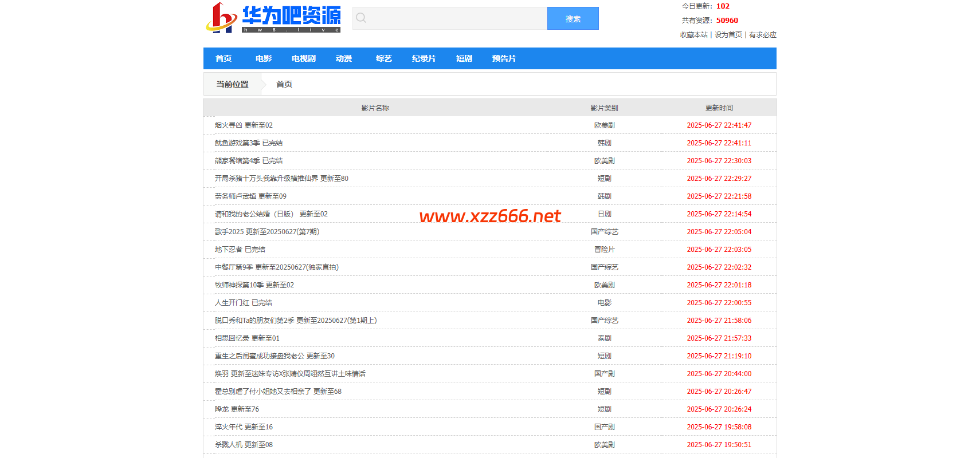Viewport: 980px width, 458px height.
Task: Open 杀戮人机 更新至08 entry
Action: tap(244, 445)
